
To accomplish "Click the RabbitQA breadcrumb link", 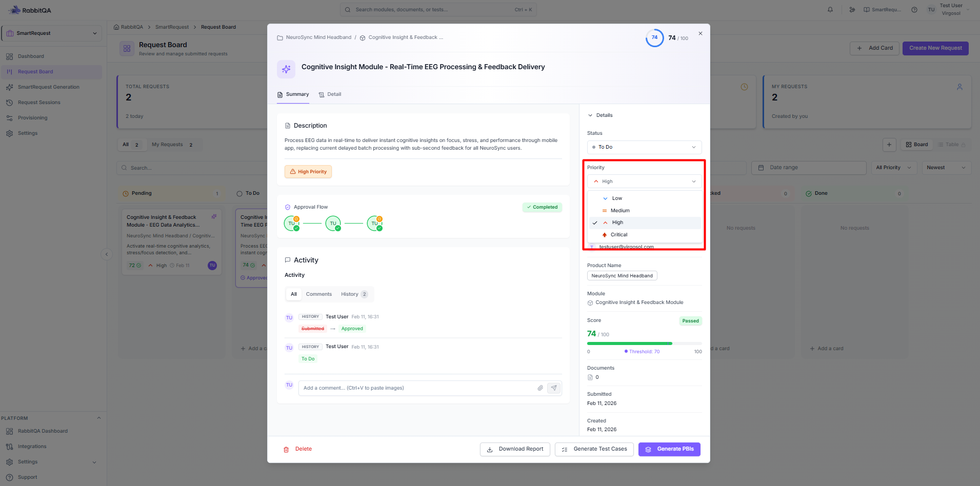I will click(128, 27).
